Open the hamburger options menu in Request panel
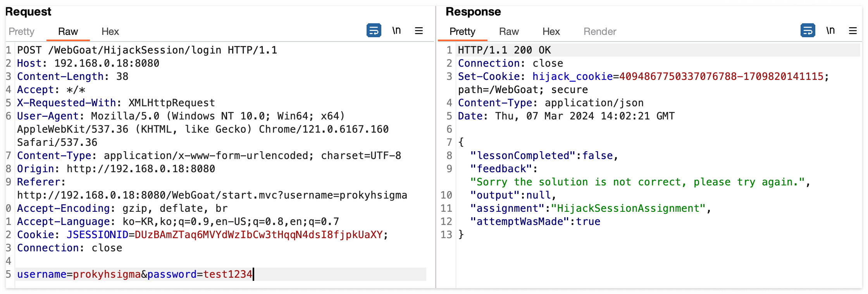The width and height of the screenshot is (868, 294). [x=419, y=31]
